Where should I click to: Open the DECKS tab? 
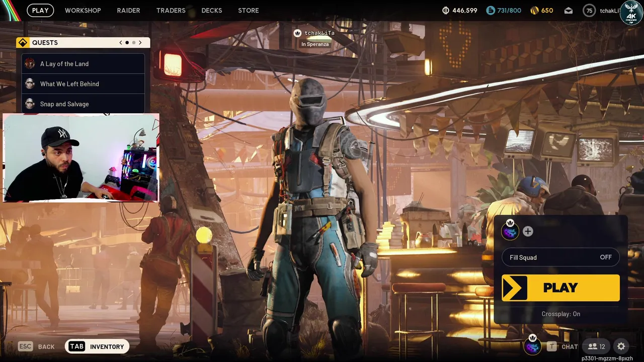point(211,10)
